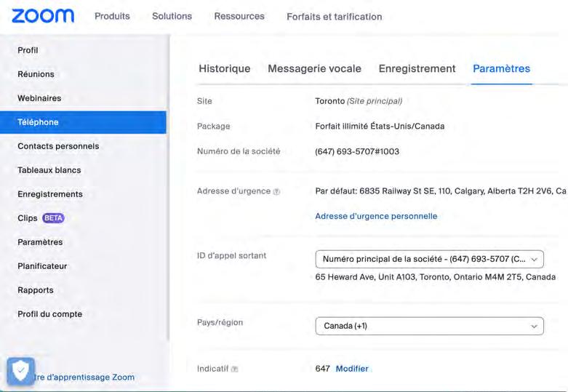
Task: Click the Site label
Action: (x=204, y=101)
